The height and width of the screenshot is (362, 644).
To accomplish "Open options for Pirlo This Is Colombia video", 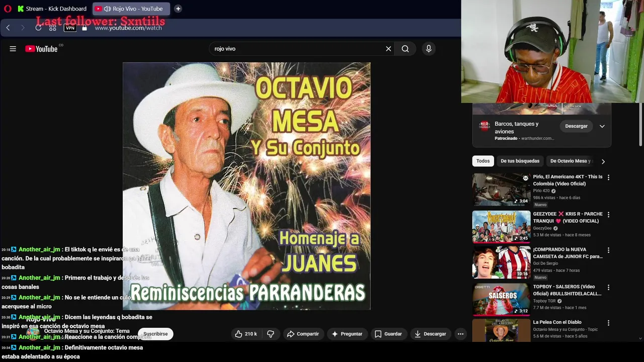I will click(608, 177).
